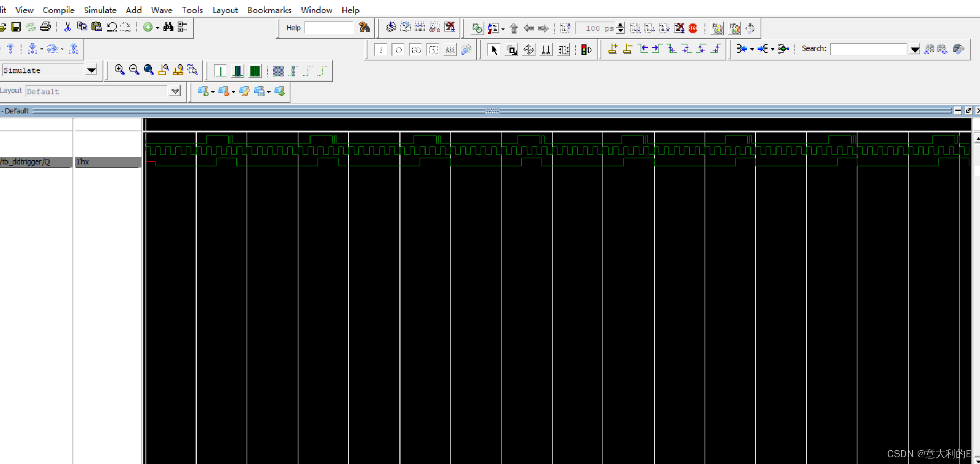
Task: Save with the floppy disk icon
Action: (x=16, y=27)
